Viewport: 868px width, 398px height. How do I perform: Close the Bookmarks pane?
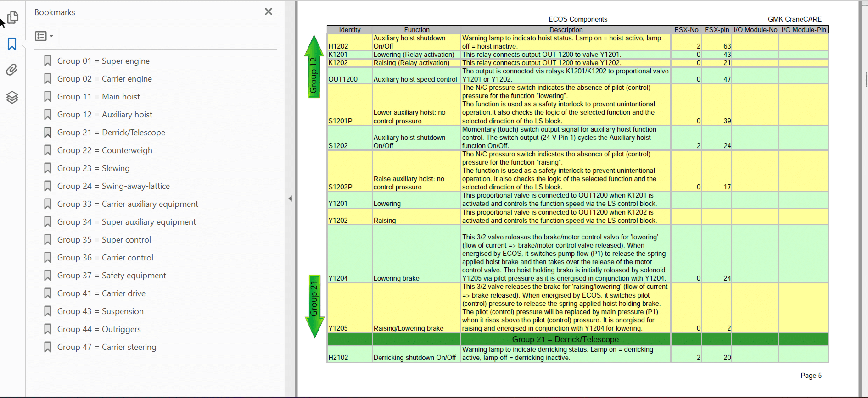pyautogui.click(x=269, y=12)
